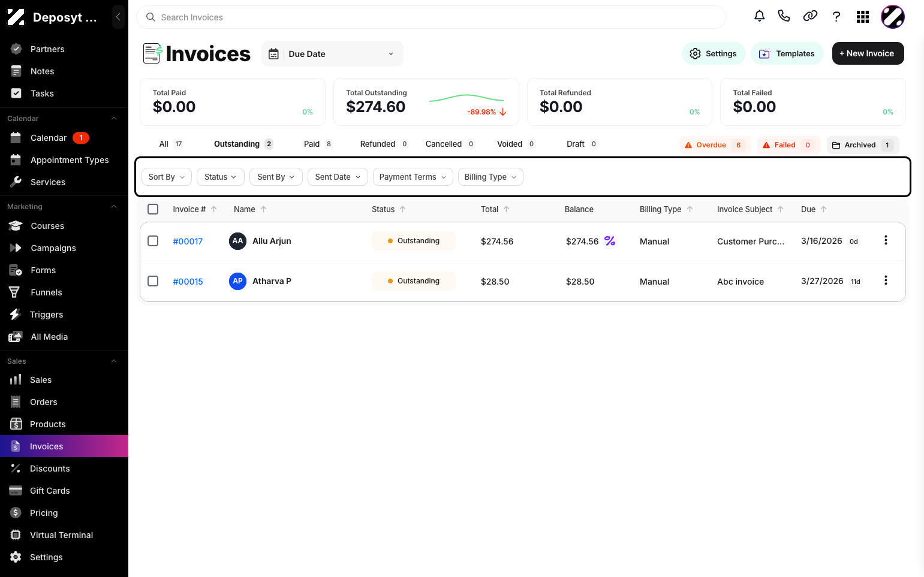Expand the Status filter dropdown
Viewport: 924px width, 577px height.
(x=220, y=177)
